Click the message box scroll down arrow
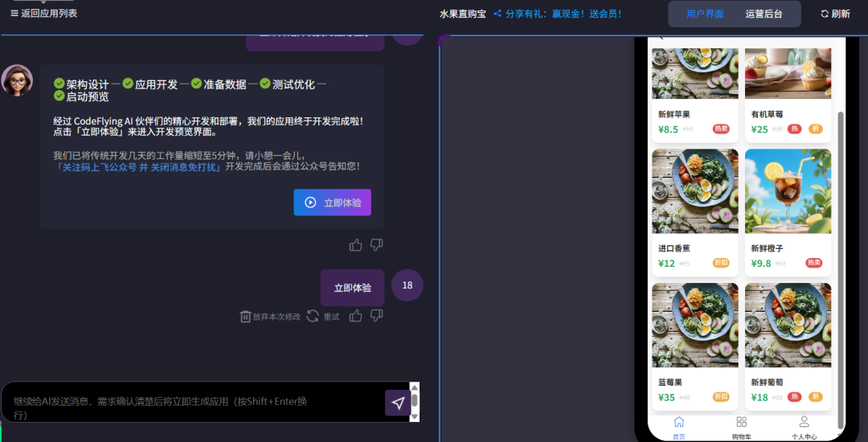This screenshot has height=442, width=868. click(x=414, y=417)
